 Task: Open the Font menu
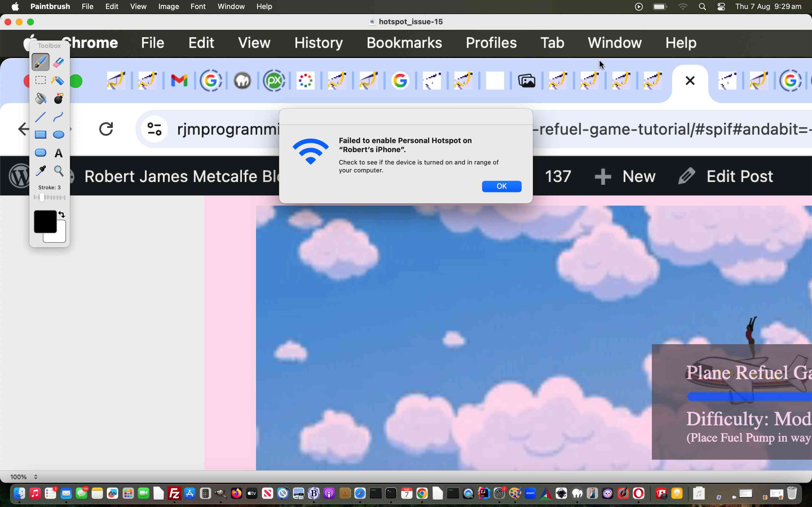click(198, 6)
